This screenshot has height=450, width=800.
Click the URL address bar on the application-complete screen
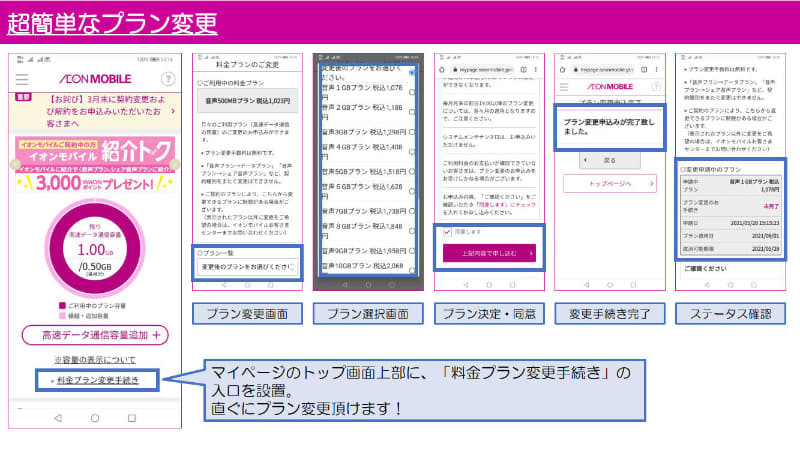(603, 69)
